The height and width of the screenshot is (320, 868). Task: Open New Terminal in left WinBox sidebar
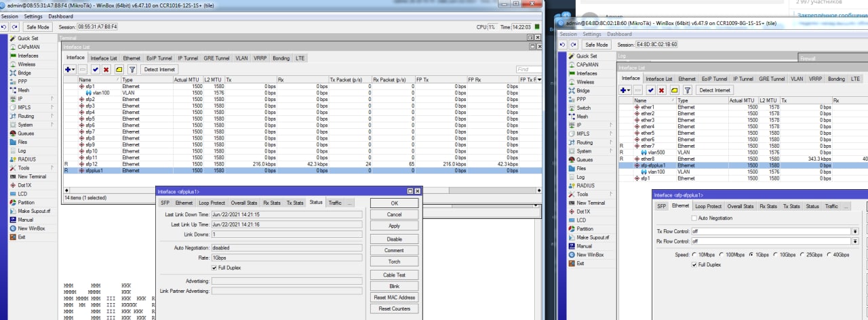click(31, 176)
